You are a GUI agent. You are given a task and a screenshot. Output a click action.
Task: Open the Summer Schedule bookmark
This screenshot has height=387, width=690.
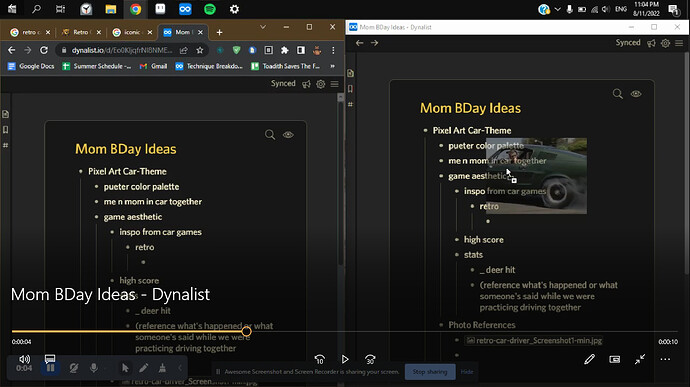pos(97,66)
